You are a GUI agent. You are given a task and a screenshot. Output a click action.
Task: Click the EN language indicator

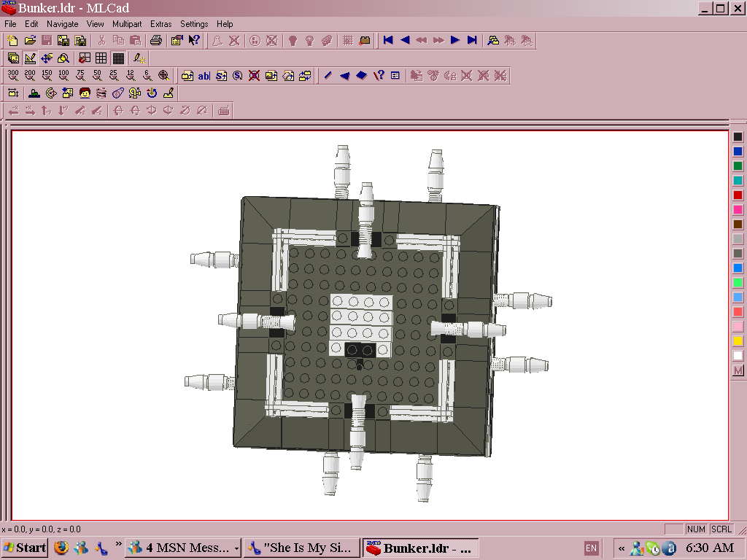(x=591, y=548)
